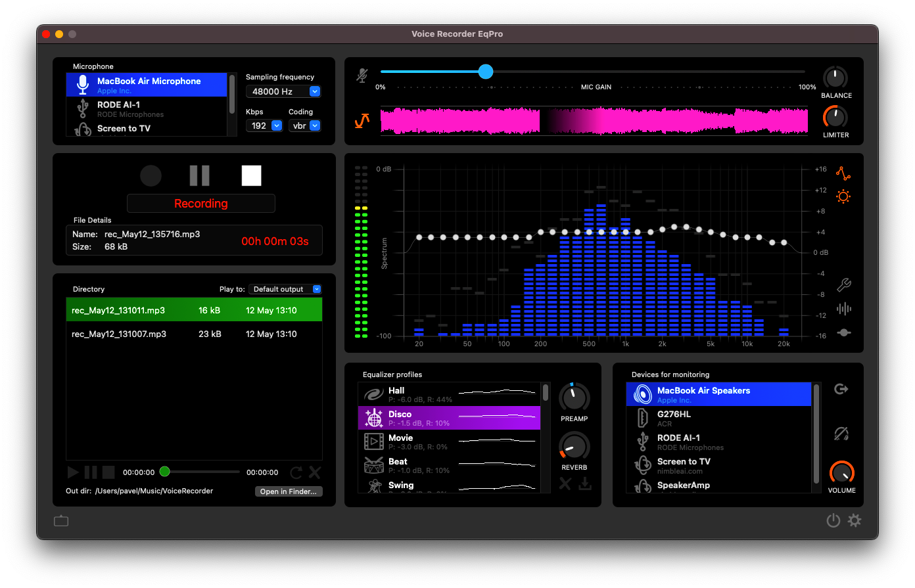
Task: Click the Equalizer profiles list scrollbar
Action: [546, 393]
